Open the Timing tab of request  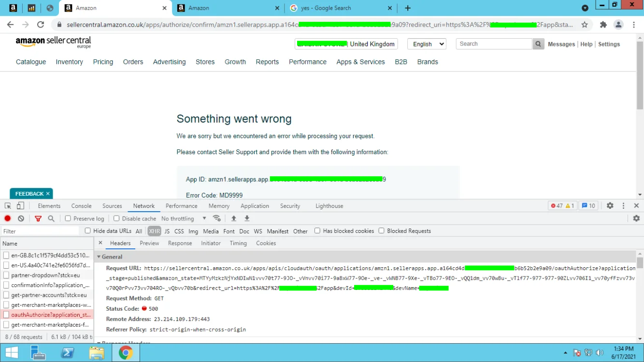238,243
